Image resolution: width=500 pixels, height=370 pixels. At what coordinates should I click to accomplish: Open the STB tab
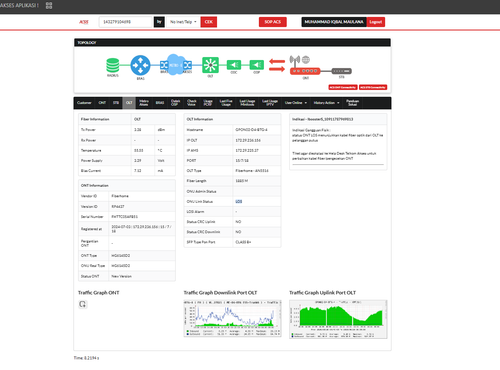[116, 103]
